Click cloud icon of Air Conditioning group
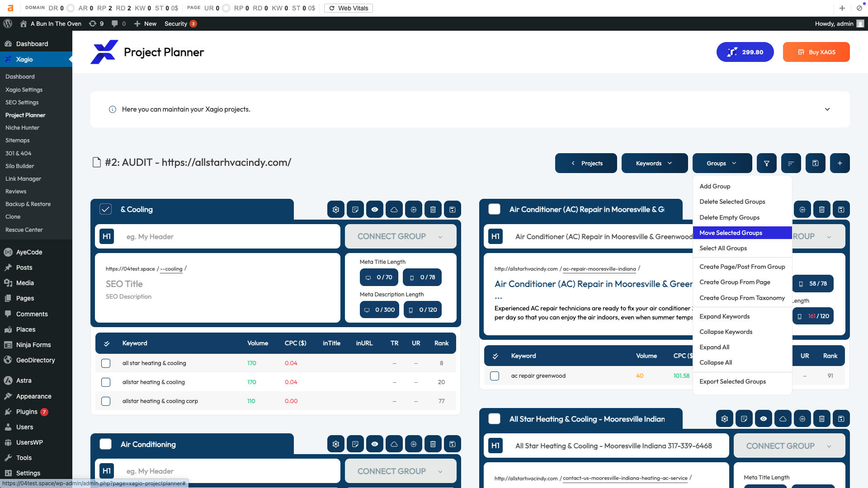This screenshot has width=868, height=488. coord(394,444)
